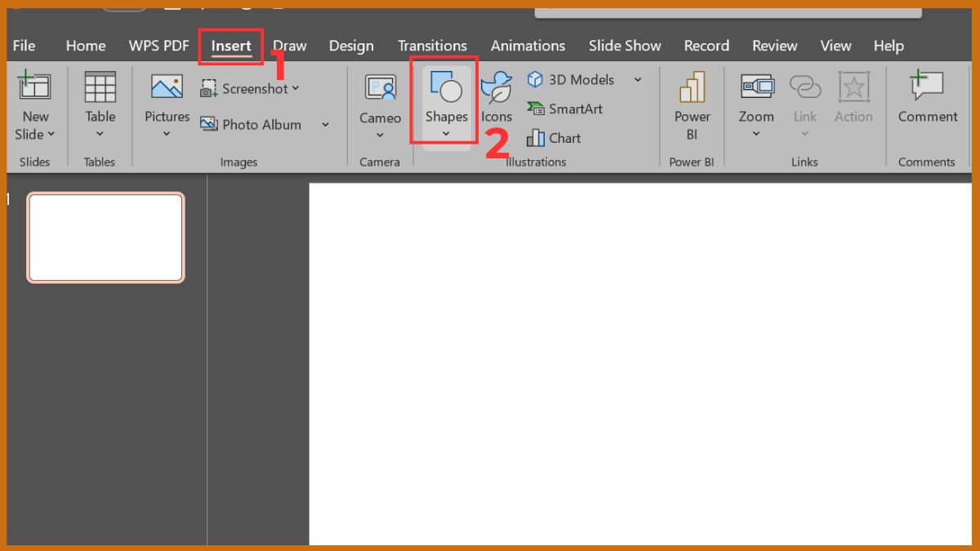This screenshot has height=551, width=980.
Task: Click the Icons button with duck
Action: tap(496, 90)
